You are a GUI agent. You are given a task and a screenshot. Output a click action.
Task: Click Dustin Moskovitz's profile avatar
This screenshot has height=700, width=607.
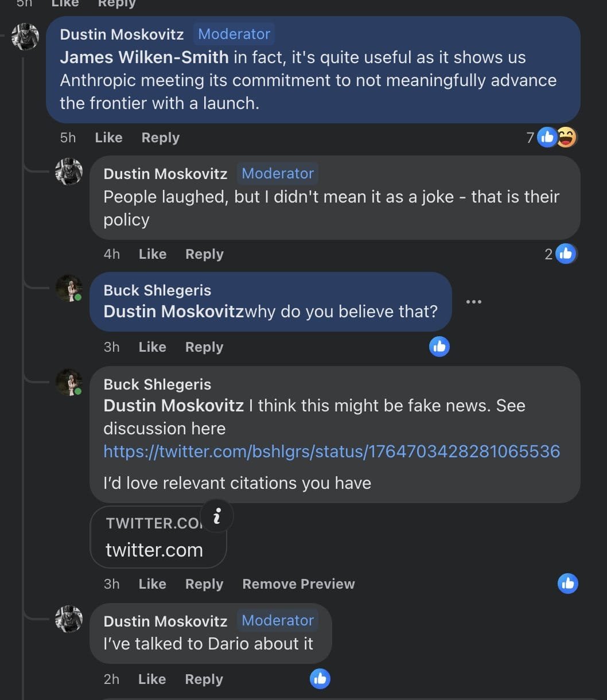(25, 37)
